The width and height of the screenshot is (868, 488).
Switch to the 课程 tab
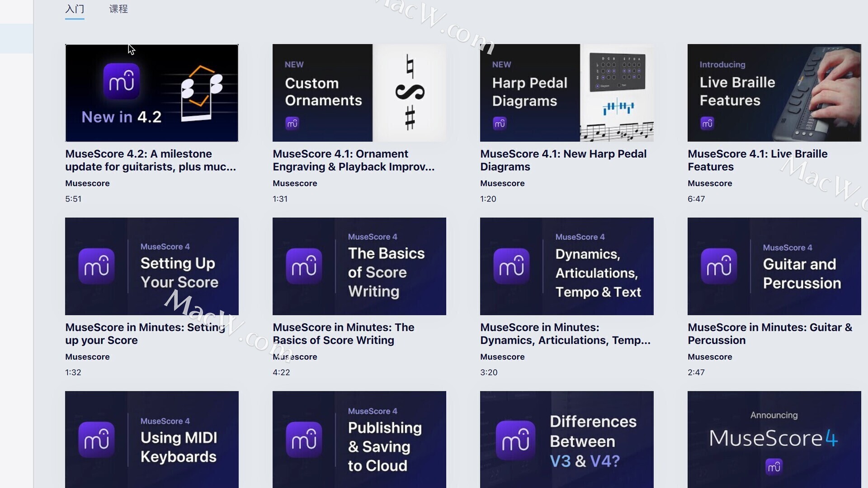tap(118, 9)
